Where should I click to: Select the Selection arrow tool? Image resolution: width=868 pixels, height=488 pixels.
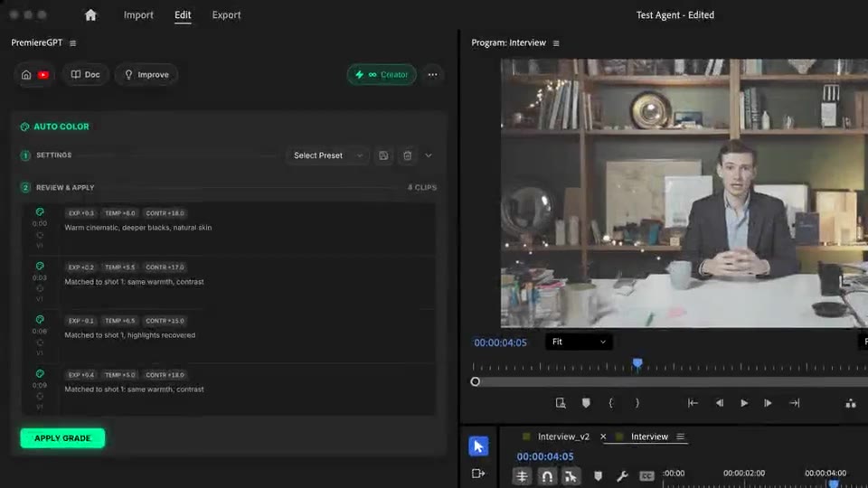coord(478,446)
